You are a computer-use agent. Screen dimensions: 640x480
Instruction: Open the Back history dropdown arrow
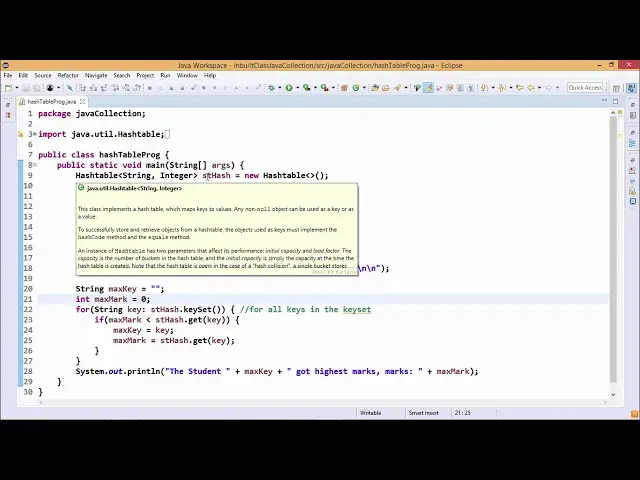click(x=539, y=88)
